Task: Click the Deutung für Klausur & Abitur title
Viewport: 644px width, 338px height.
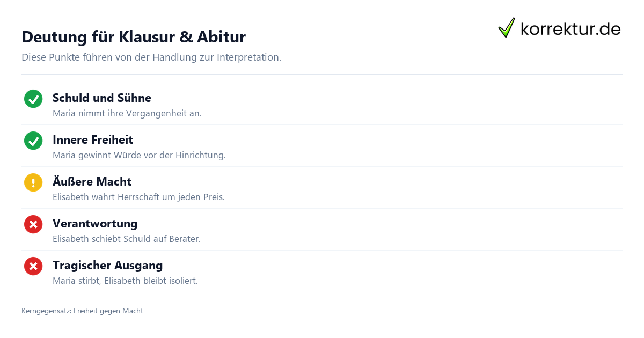Action: [134, 37]
